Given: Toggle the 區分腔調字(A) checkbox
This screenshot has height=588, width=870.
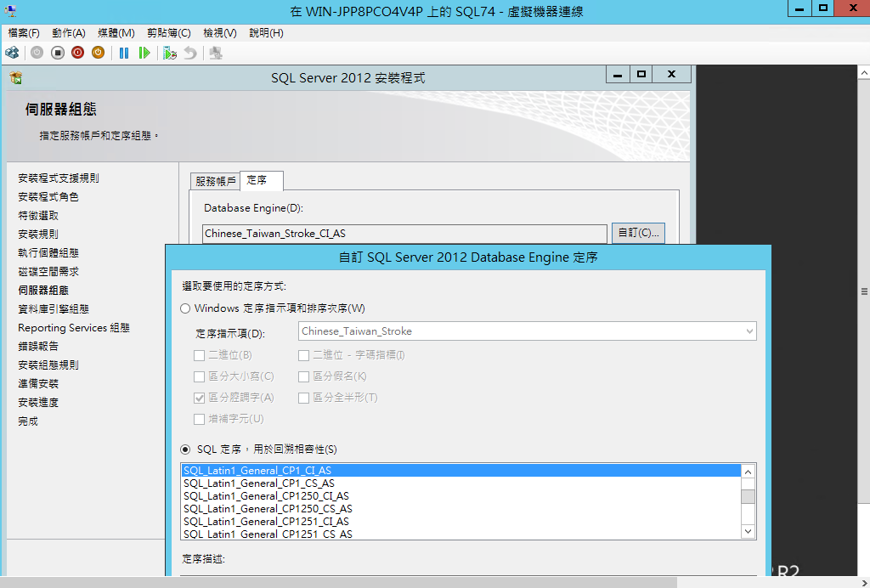Looking at the screenshot, I should (x=199, y=399).
